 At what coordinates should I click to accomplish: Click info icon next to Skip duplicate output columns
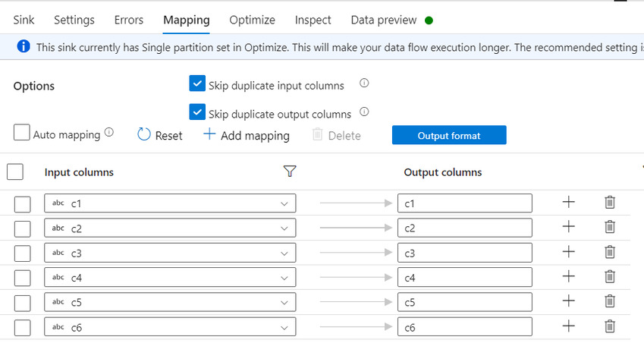(x=364, y=112)
